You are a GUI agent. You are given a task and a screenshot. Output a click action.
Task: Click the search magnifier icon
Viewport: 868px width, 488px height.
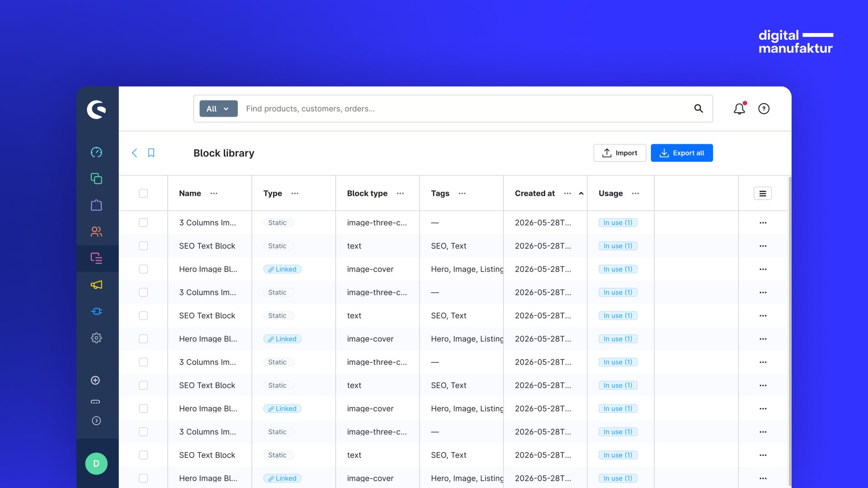(698, 108)
